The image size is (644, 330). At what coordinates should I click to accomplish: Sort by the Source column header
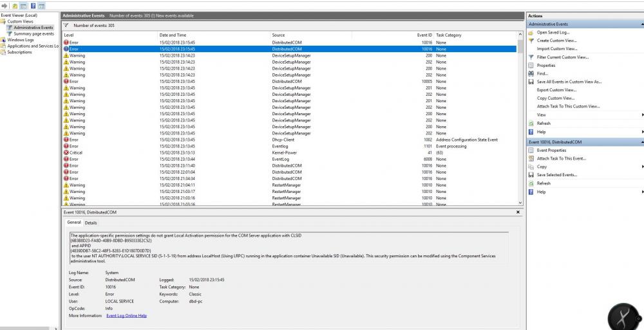[311, 35]
